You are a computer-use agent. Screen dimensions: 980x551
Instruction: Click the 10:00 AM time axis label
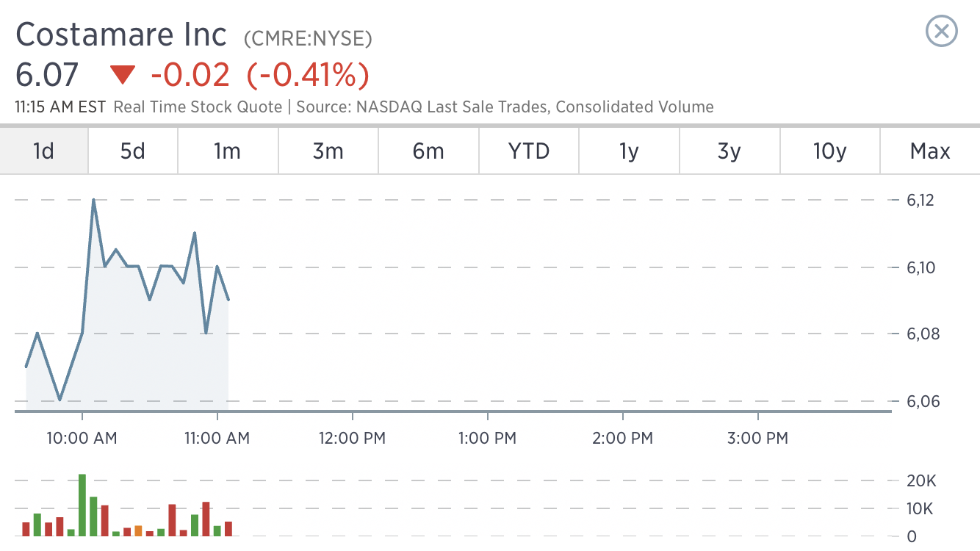(x=83, y=439)
